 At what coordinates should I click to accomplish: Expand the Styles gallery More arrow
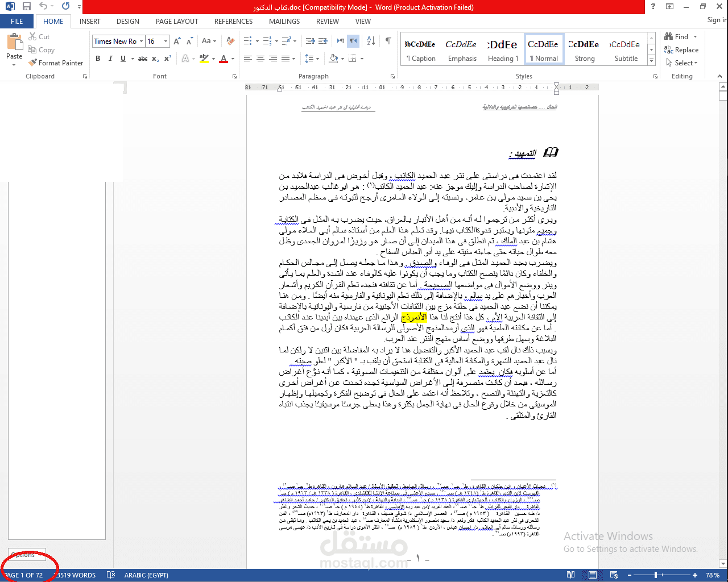652,59
